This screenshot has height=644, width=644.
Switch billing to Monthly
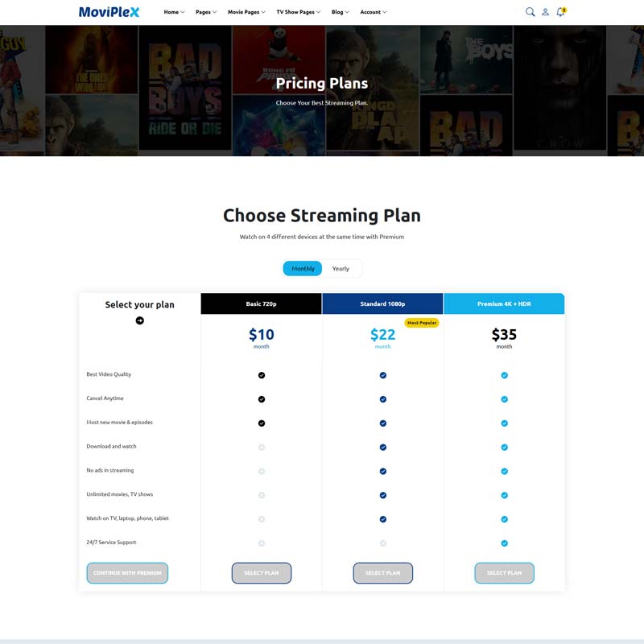pyautogui.click(x=303, y=268)
